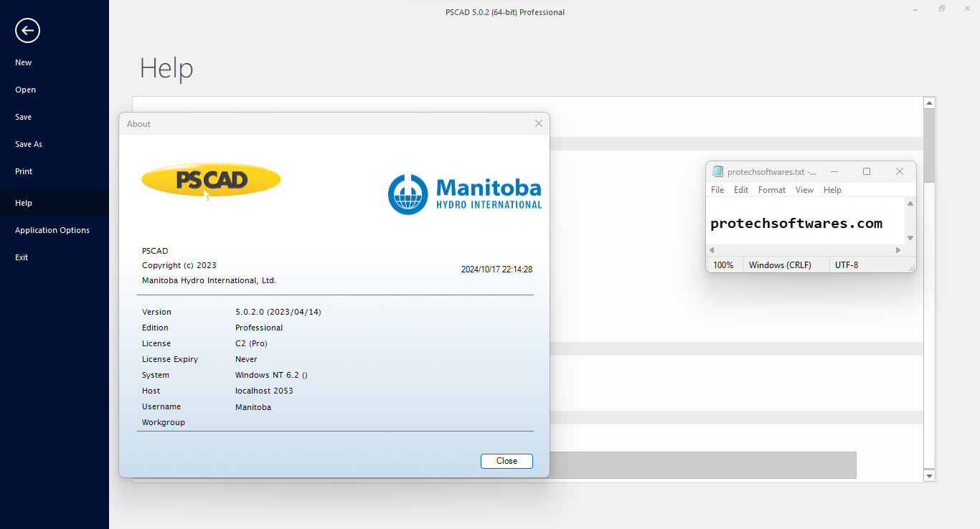Click the Professional edition value
This screenshot has height=529, width=980.
[x=259, y=328]
